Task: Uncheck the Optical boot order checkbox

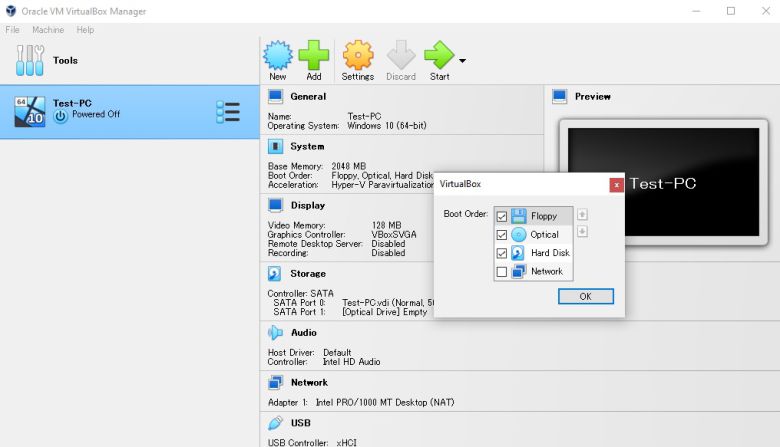Action: (x=502, y=235)
